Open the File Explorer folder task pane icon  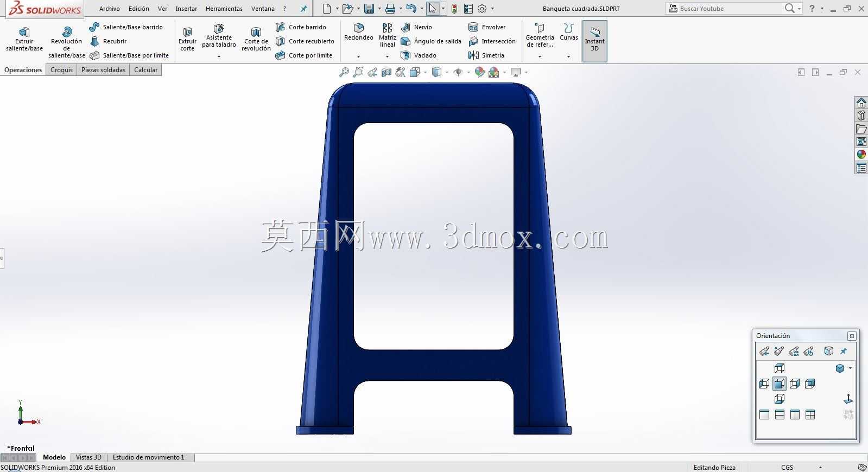(861, 129)
